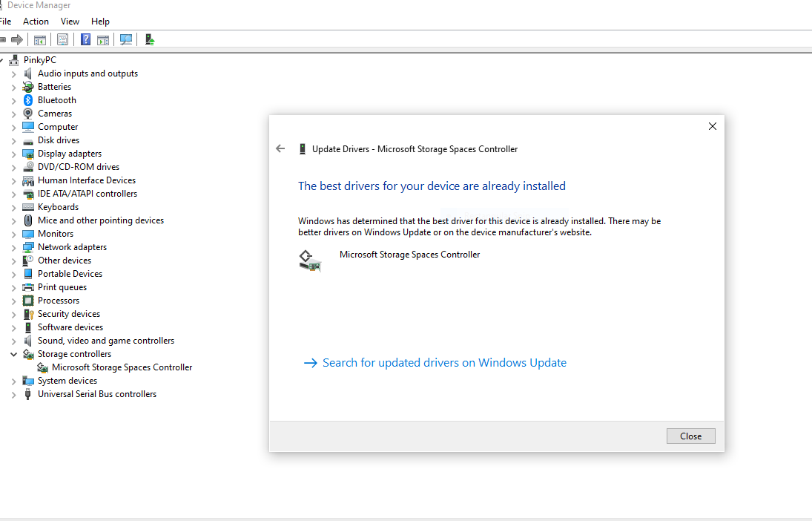Expand the Computer node
The image size is (812, 521).
(x=14, y=128)
